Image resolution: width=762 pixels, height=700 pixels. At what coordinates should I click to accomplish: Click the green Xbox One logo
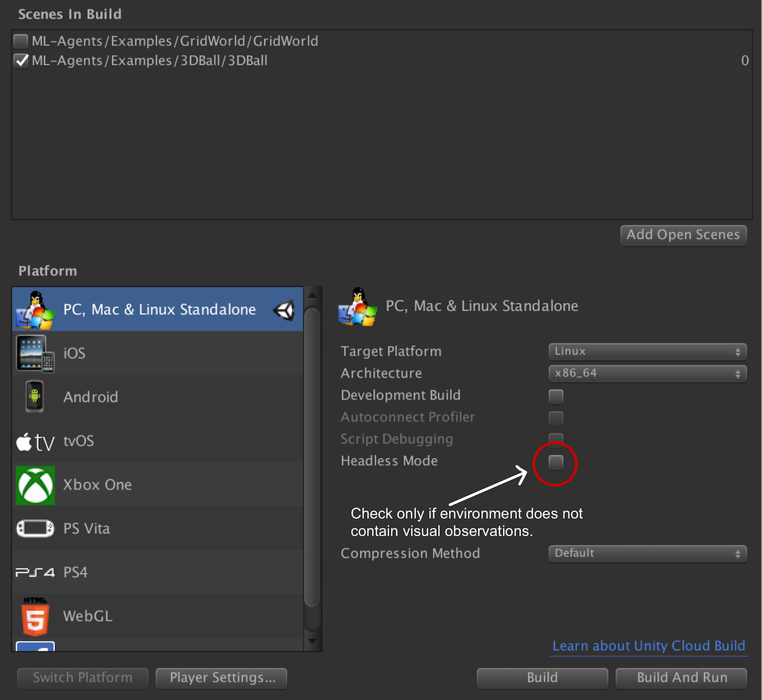(35, 485)
